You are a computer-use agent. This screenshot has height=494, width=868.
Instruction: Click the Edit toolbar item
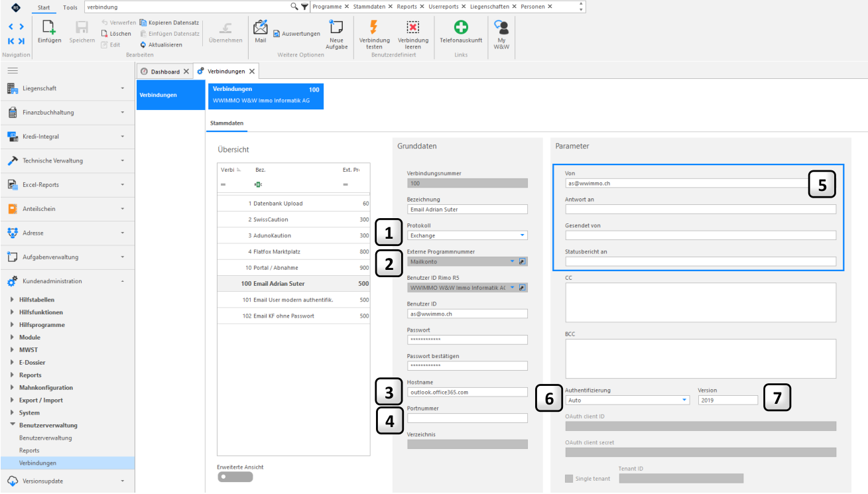pyautogui.click(x=111, y=45)
